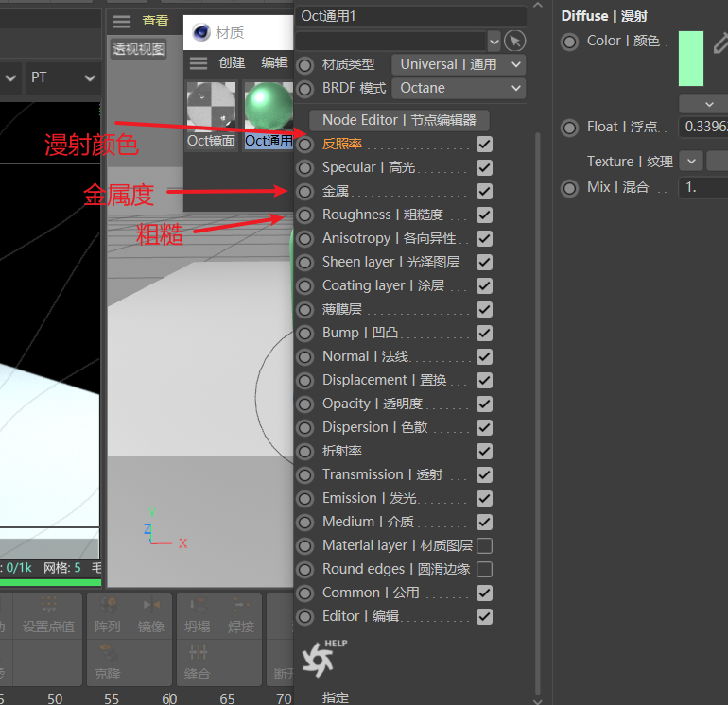728x705 pixels.
Task: Click the 透视视图 perspective view label
Action: (138, 49)
